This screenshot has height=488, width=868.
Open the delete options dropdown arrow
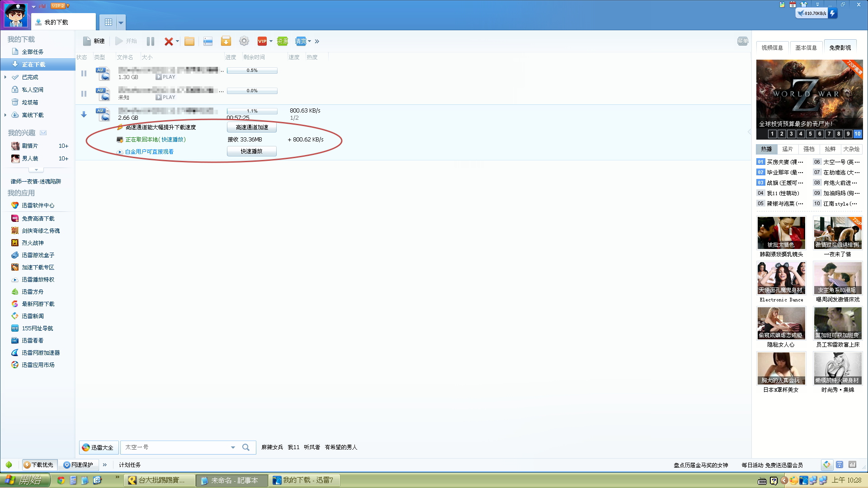click(x=177, y=41)
